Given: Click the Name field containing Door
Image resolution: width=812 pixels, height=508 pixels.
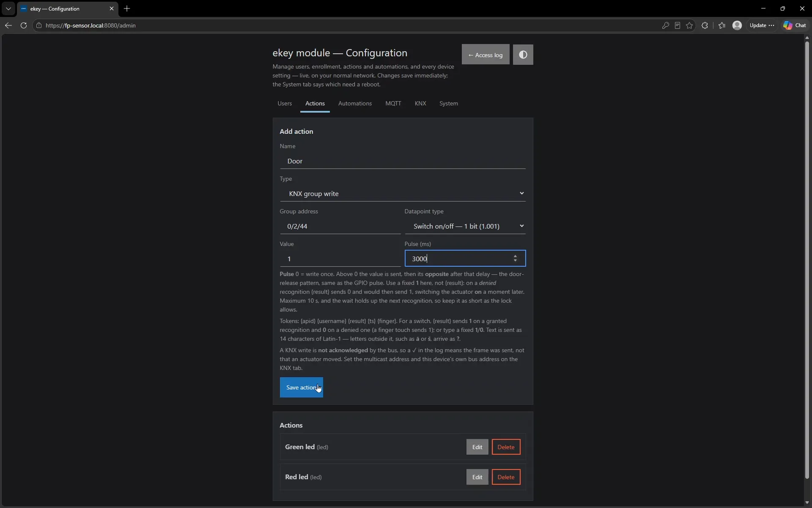Looking at the screenshot, I should [x=403, y=161].
